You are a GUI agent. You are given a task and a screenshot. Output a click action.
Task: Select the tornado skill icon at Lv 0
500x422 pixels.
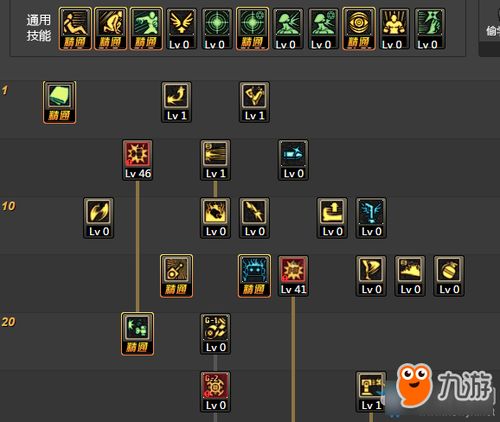(371, 276)
